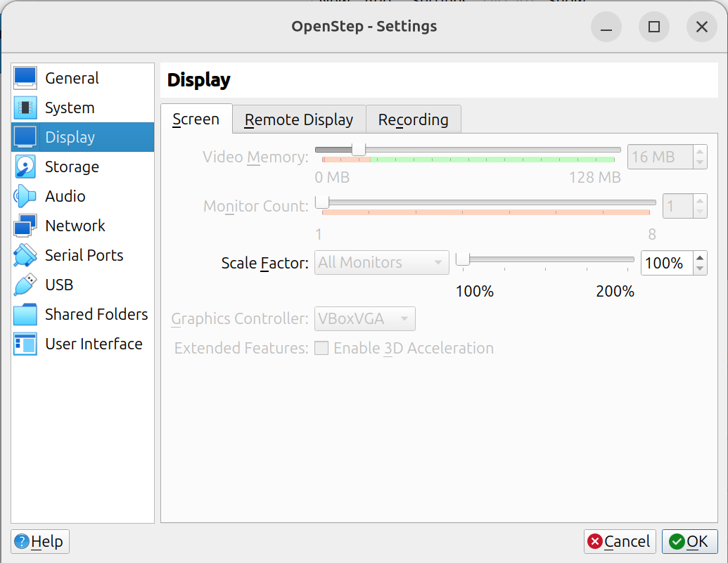Confirm settings with the OK button
Image resolution: width=728 pixels, height=563 pixels.
(x=689, y=541)
